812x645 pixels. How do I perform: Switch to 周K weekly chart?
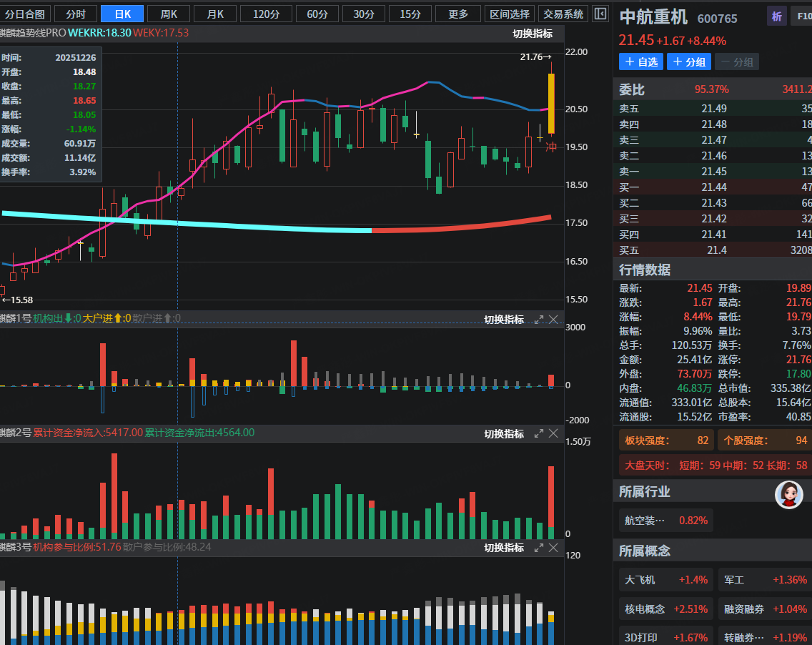(169, 14)
